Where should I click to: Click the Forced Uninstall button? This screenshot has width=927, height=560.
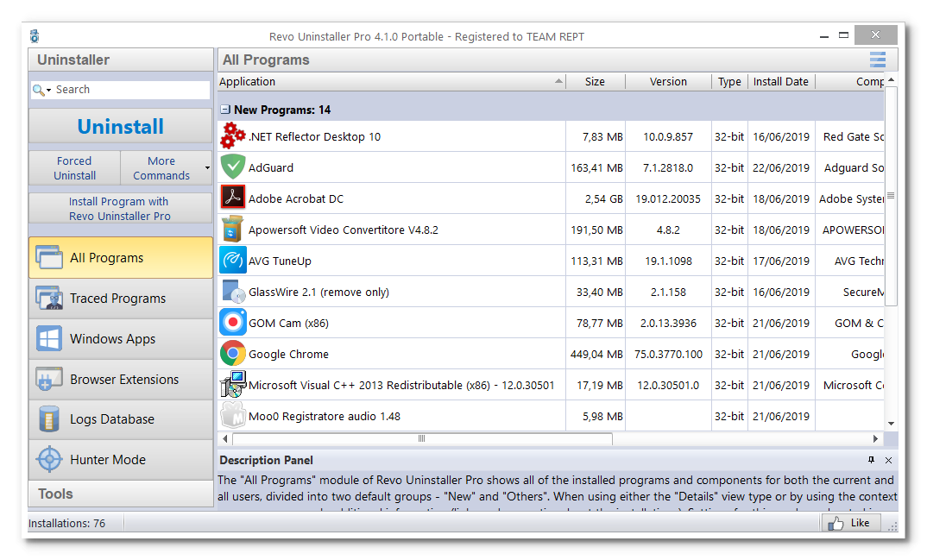[74, 167]
